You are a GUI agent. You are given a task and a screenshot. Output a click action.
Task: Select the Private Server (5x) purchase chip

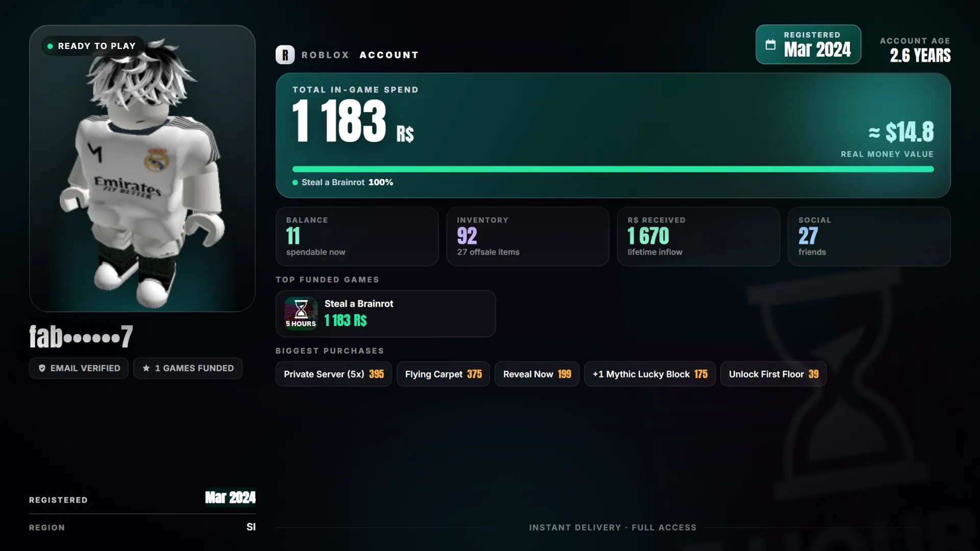[x=334, y=374]
